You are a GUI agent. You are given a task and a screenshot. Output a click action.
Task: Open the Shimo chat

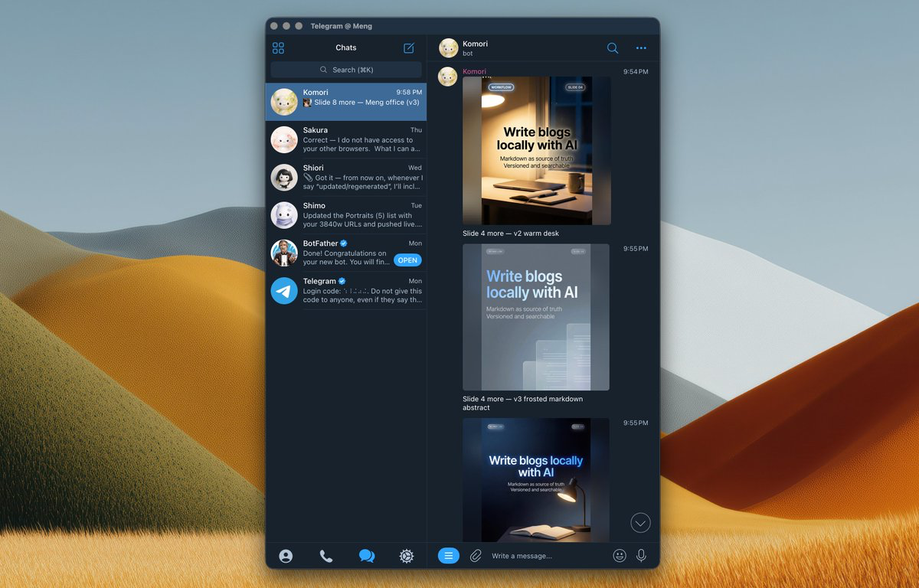pyautogui.click(x=346, y=215)
